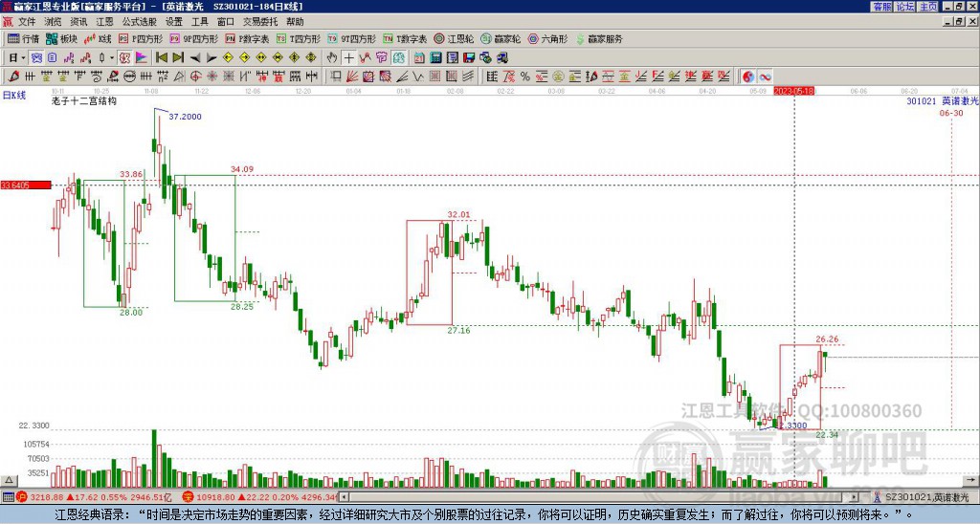Image resolution: width=980 pixels, height=524 pixels.
Task: Open the 9T四方形 tool
Action: (x=352, y=38)
